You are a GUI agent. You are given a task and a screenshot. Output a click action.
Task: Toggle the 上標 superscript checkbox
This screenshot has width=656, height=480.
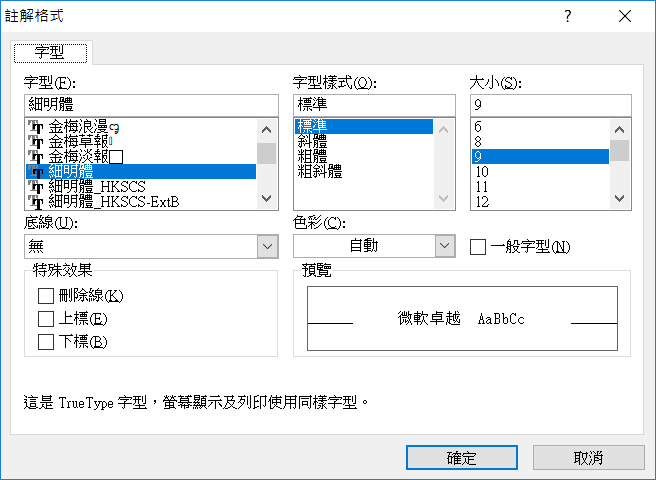45,319
